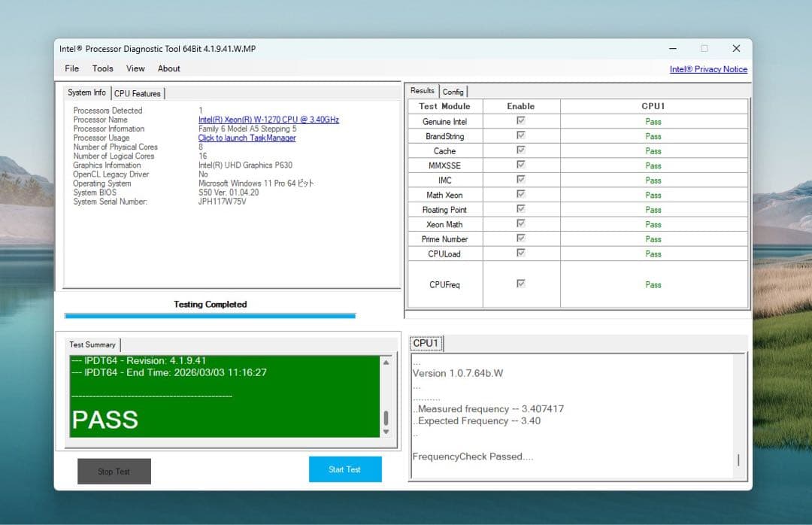The width and height of the screenshot is (812, 525).
Task: Click the test summary scroll down arrow
Action: pos(386,432)
